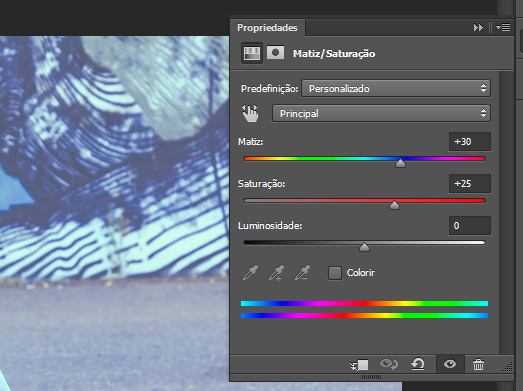
Task: Click the panel resize grip in the corner
Action: 508,367
